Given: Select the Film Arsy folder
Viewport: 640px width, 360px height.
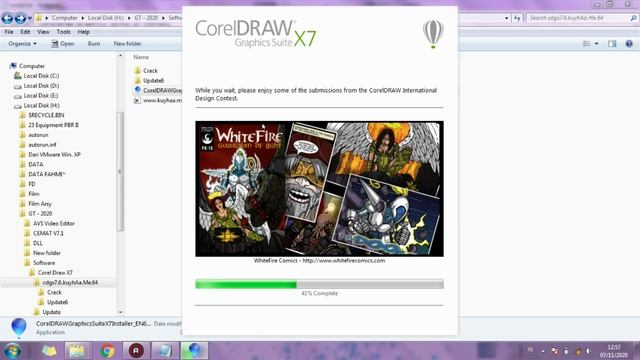Looking at the screenshot, I should [x=40, y=204].
